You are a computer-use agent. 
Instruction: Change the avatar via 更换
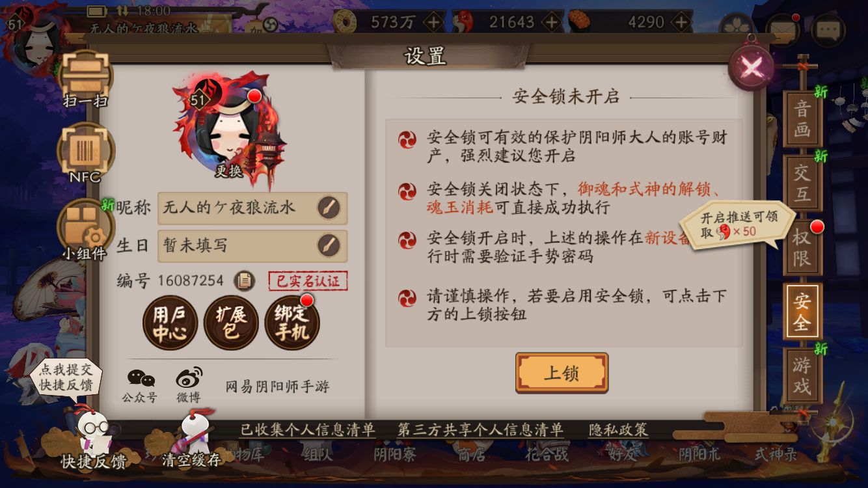pos(229,170)
